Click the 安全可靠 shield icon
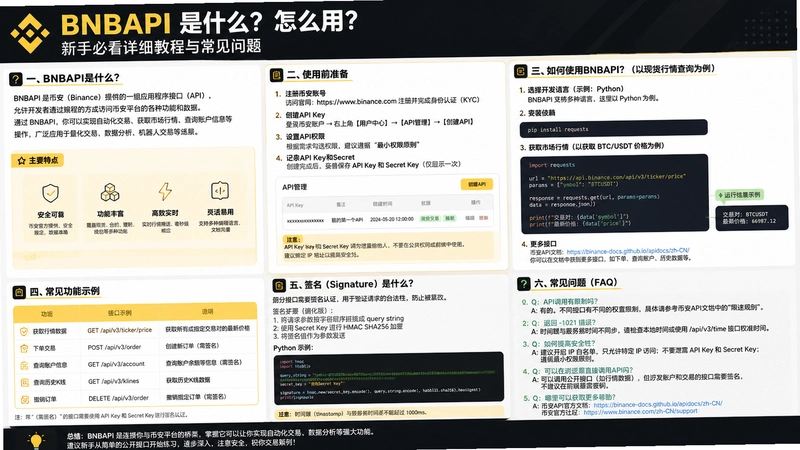The width and height of the screenshot is (800, 450). coord(50,193)
